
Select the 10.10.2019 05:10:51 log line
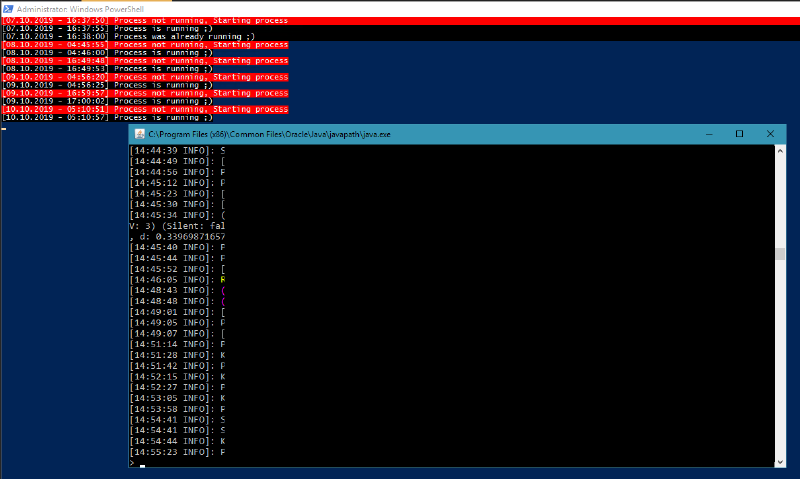145,109
